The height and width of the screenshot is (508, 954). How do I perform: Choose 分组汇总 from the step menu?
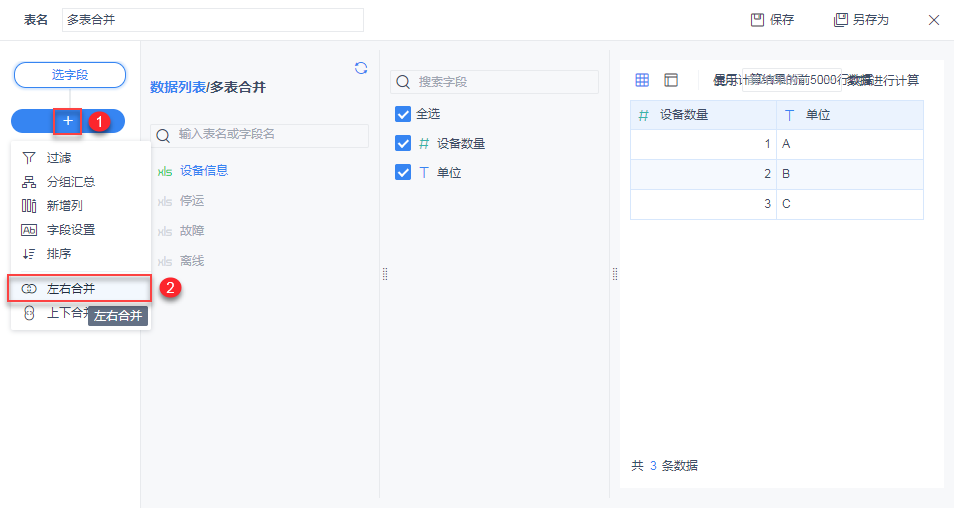pos(70,182)
